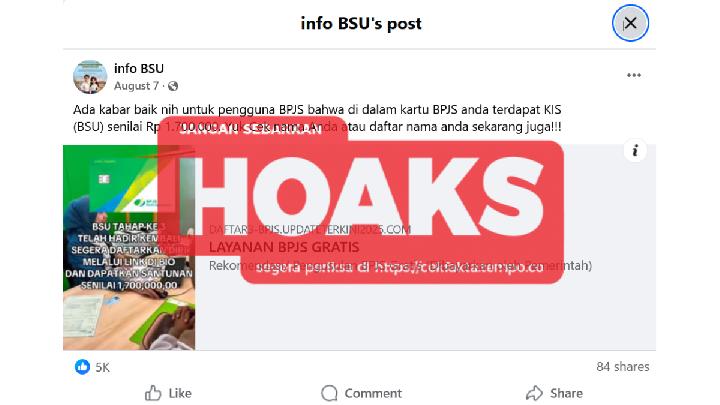Click the Comment button
Image resolution: width=720 pixels, height=405 pixels.
coord(361,393)
